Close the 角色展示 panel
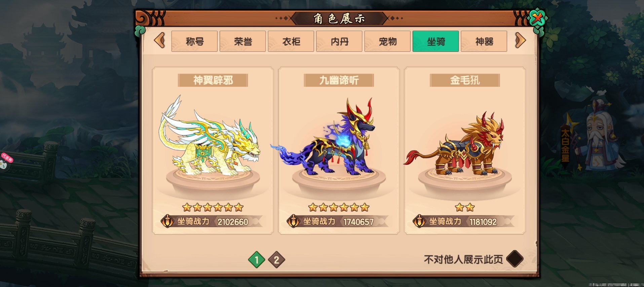The image size is (644, 287). [x=537, y=18]
